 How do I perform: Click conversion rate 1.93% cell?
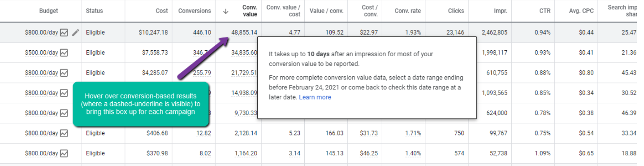(413, 32)
